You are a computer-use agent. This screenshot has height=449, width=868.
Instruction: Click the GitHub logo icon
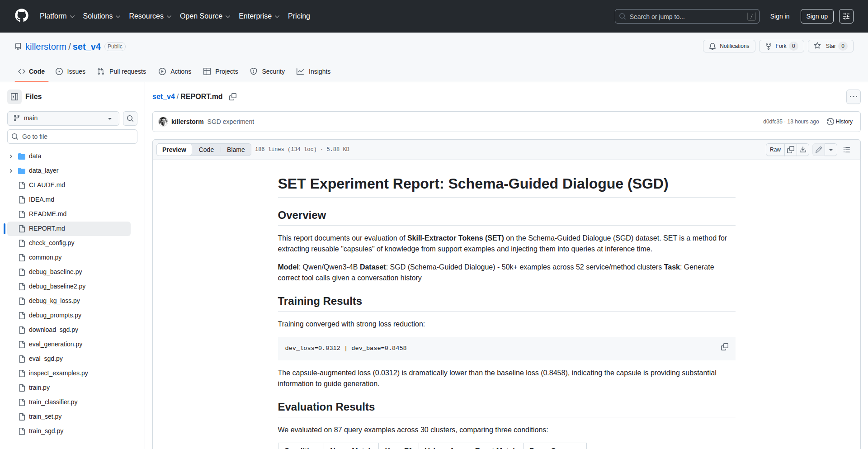pos(22,16)
